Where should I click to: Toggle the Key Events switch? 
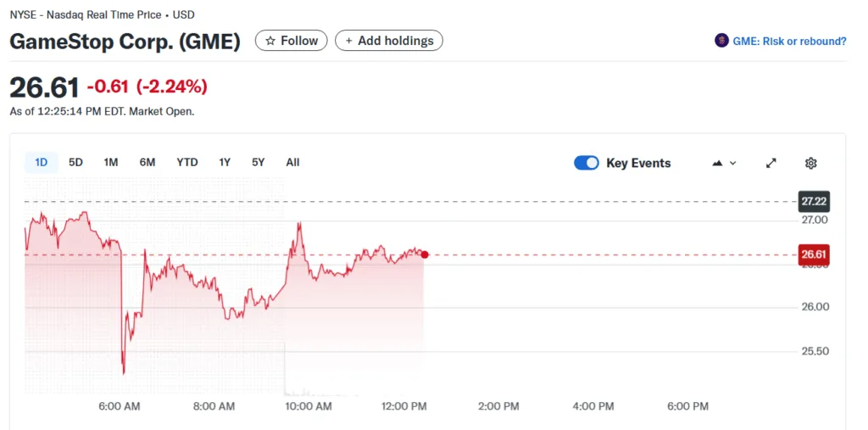tap(587, 163)
